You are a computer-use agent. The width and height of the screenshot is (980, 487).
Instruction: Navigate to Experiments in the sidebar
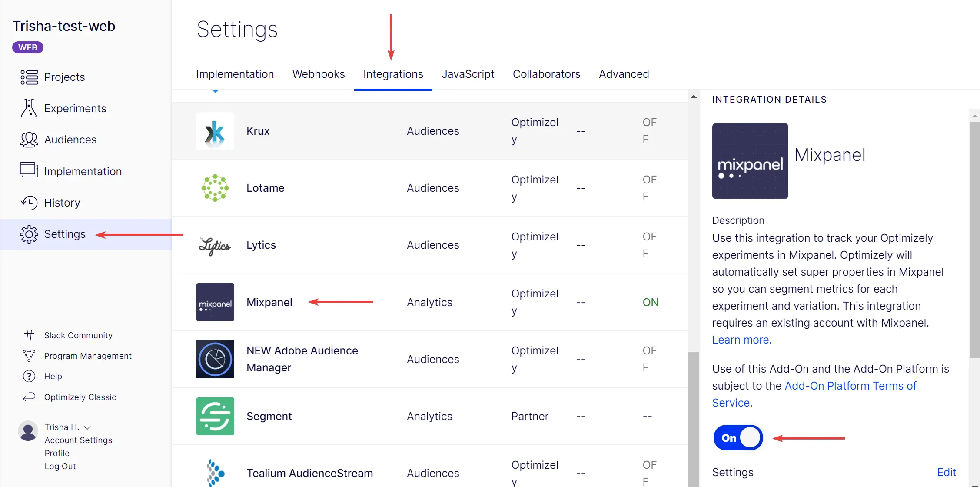pyautogui.click(x=75, y=108)
